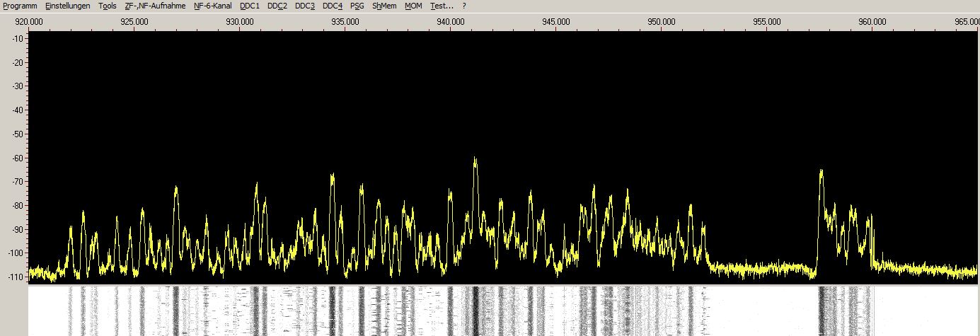Click the 920.000 frequency axis label

[x=28, y=21]
